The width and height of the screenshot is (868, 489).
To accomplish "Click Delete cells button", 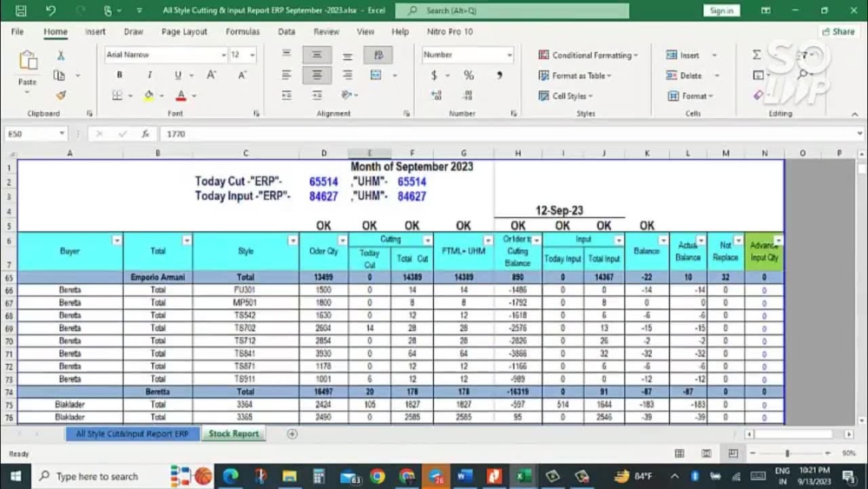I will [x=684, y=76].
